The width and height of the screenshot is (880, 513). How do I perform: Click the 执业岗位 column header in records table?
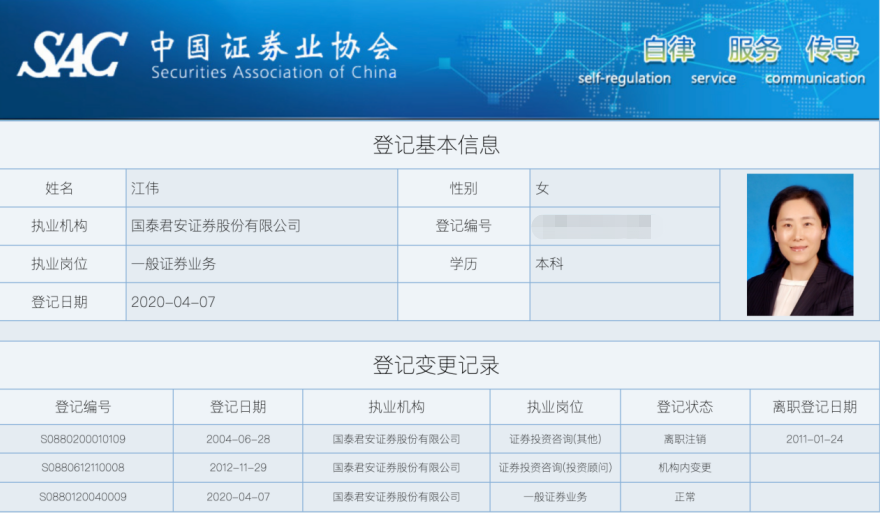tap(555, 407)
